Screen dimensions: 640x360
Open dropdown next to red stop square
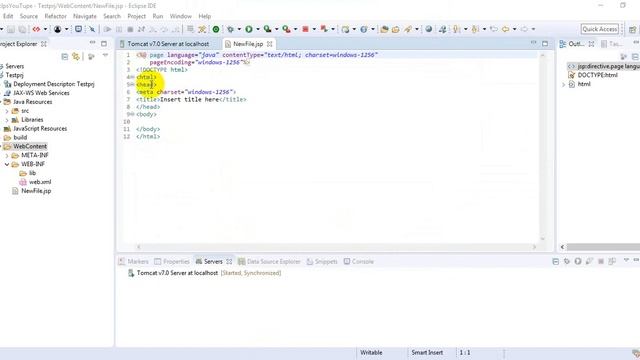click(314, 29)
